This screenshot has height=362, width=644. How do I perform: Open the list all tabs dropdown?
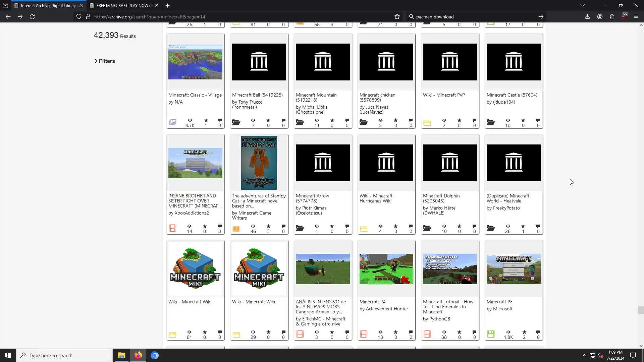[583, 5]
